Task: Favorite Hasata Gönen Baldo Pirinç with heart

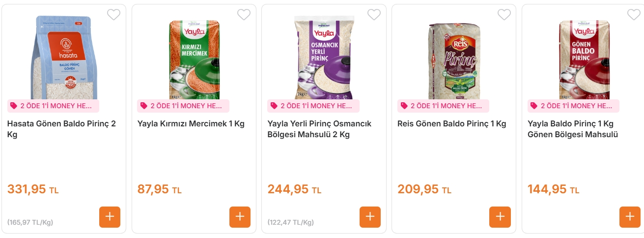Action: pyautogui.click(x=113, y=15)
